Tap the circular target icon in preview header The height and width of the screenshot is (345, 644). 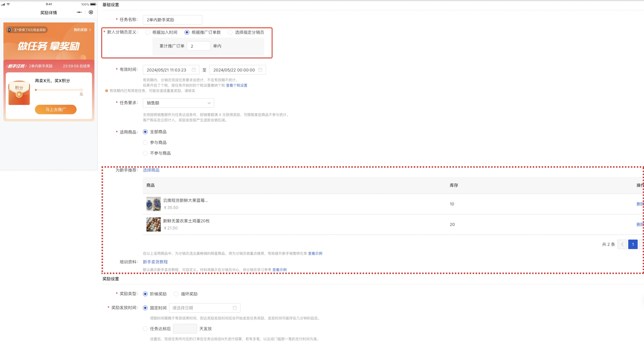tap(91, 12)
